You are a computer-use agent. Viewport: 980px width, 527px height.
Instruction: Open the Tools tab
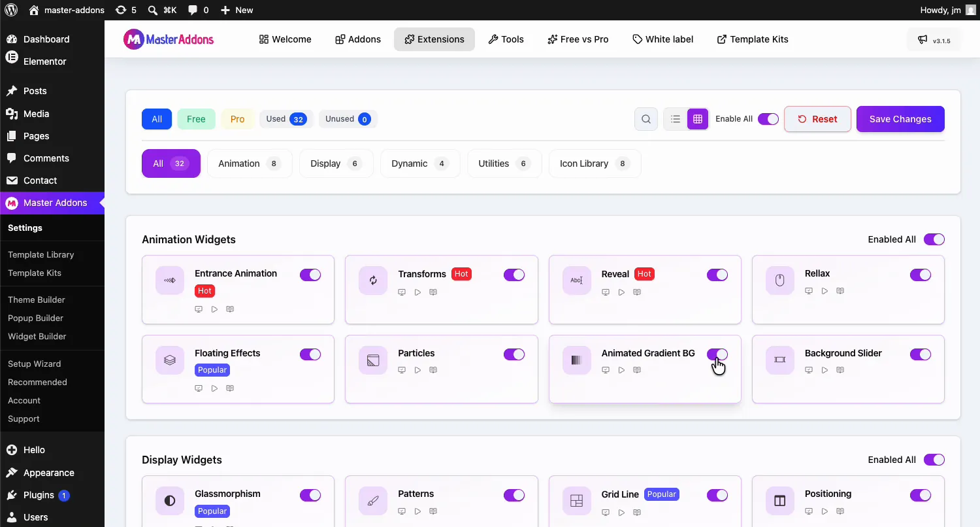(506, 39)
